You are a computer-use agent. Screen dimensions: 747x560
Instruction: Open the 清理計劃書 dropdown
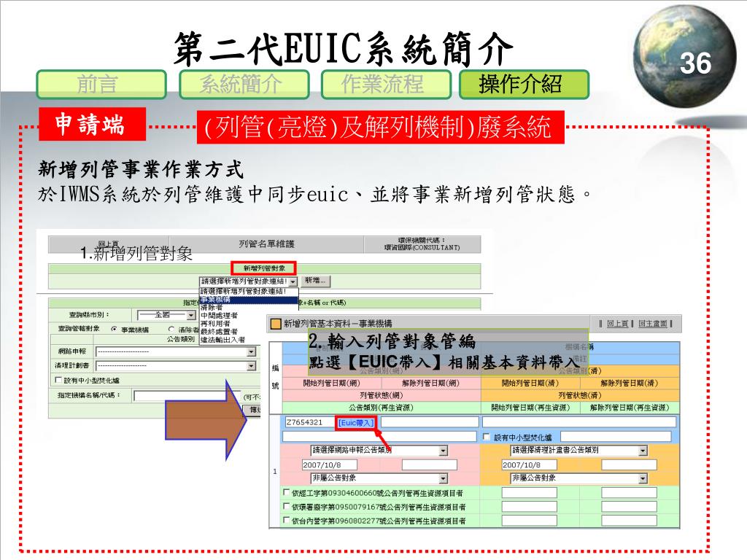176,366
